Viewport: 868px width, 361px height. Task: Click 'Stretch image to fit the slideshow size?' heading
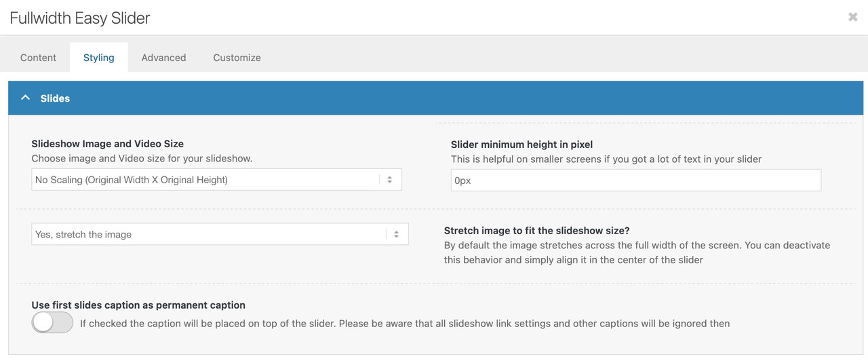(537, 231)
